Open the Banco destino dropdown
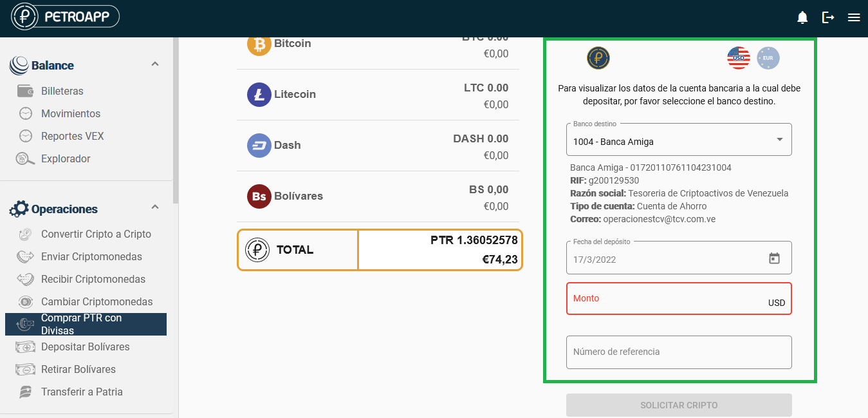Viewport: 868px width, 418px height. point(679,140)
